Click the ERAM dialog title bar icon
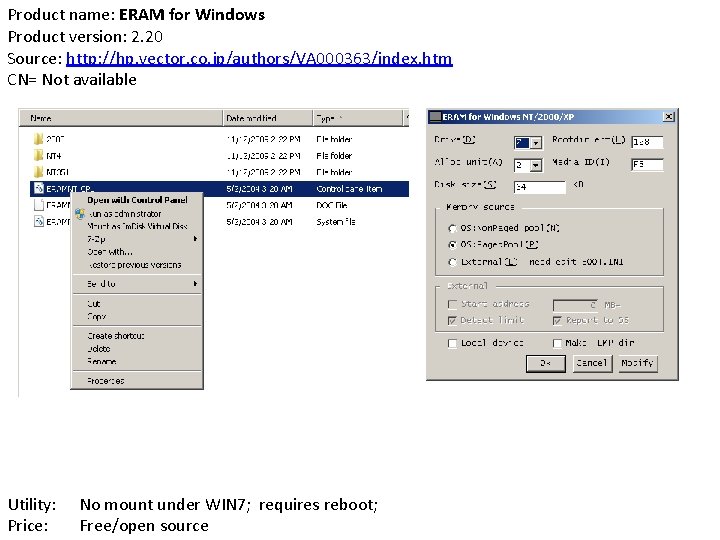This screenshot has height=540, width=720. click(x=435, y=117)
